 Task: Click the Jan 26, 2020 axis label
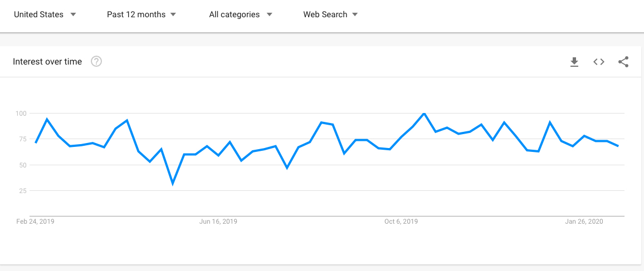(x=584, y=221)
